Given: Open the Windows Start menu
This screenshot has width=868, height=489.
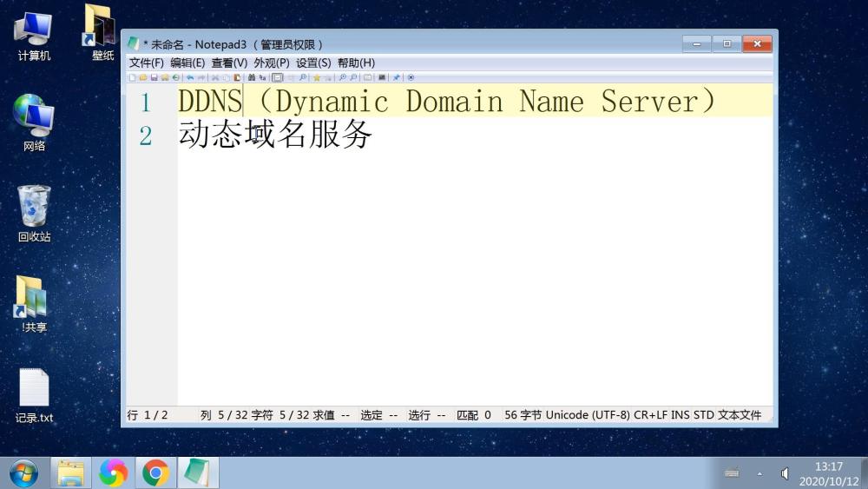Looking at the screenshot, I should point(23,473).
